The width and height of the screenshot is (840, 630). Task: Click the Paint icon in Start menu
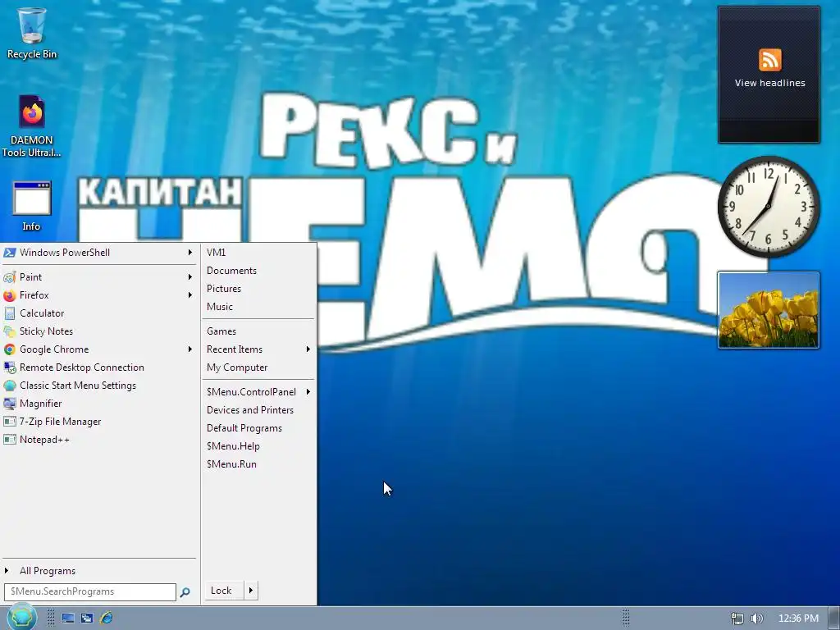coord(10,277)
